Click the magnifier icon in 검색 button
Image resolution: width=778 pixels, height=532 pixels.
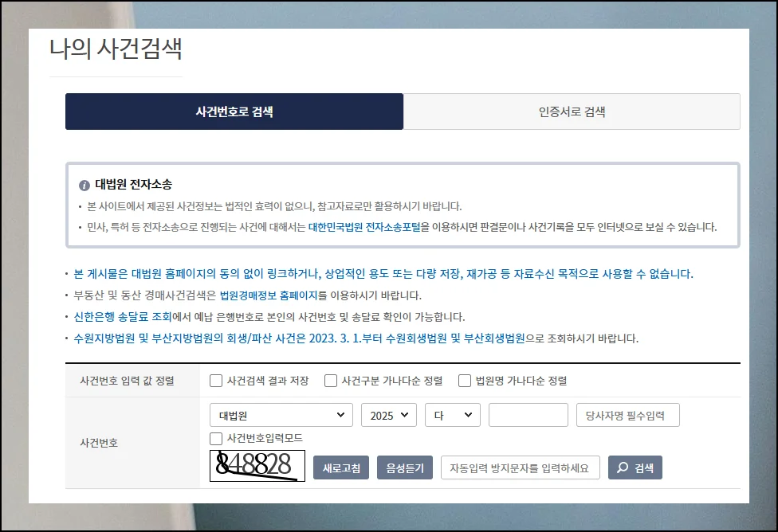[623, 468]
